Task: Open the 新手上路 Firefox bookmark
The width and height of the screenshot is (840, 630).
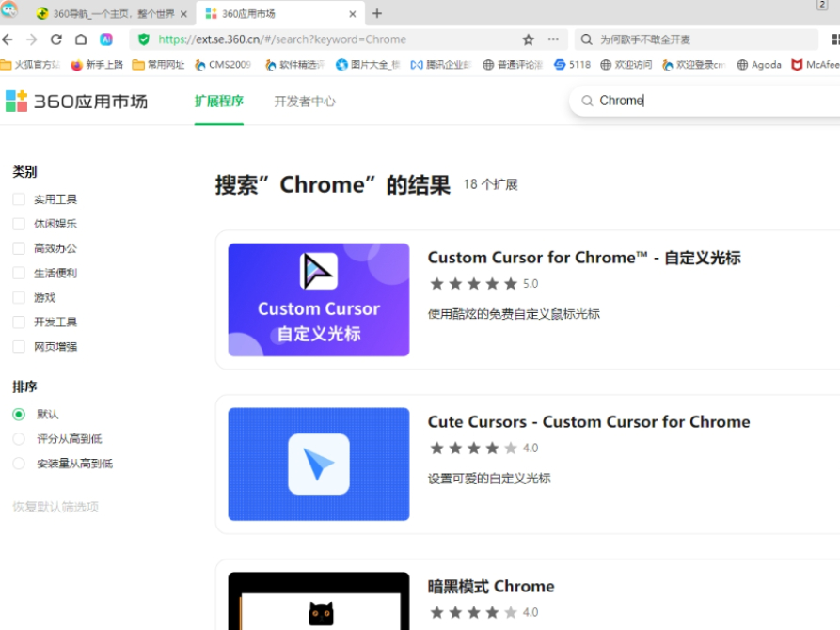Action: [x=97, y=65]
